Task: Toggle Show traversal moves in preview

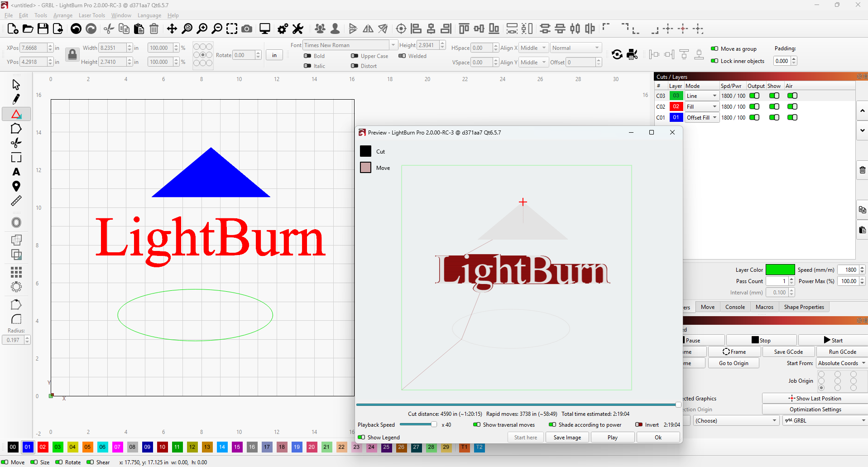Action: [x=476, y=425]
